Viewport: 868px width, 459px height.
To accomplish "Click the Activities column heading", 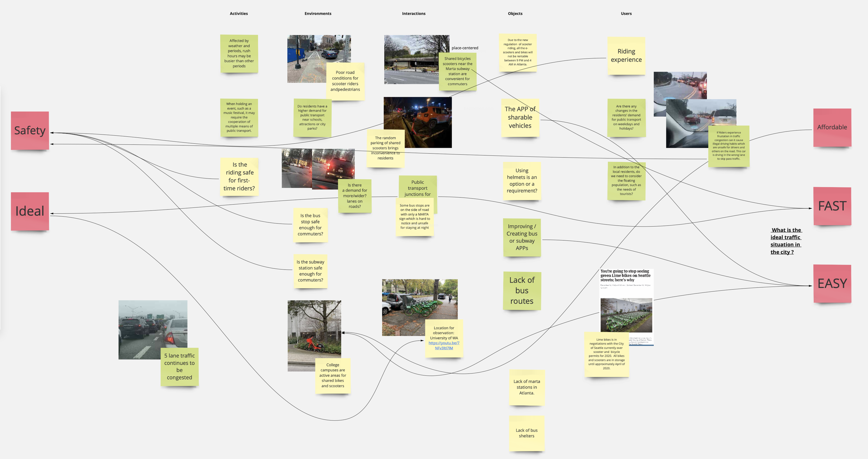I will [x=239, y=14].
